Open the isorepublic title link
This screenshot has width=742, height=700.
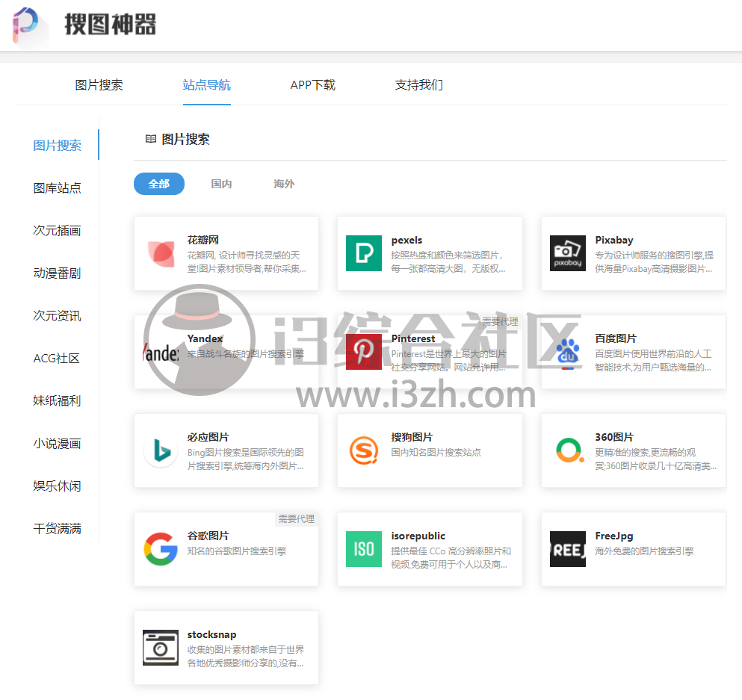coord(418,536)
